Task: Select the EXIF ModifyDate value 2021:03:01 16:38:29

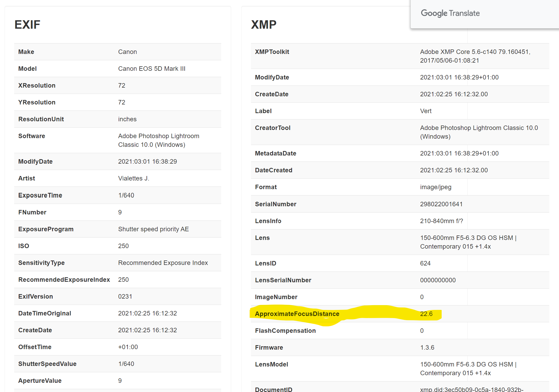Action: click(x=148, y=162)
